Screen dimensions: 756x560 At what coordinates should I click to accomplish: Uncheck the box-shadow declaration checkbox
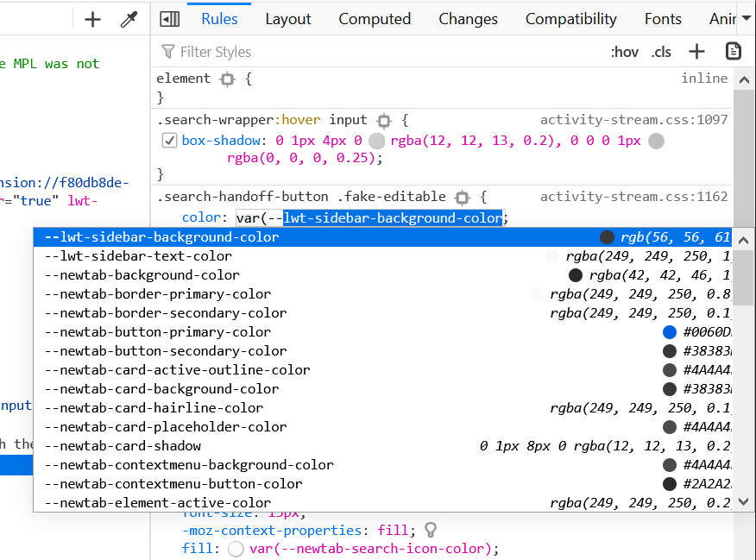click(x=170, y=141)
